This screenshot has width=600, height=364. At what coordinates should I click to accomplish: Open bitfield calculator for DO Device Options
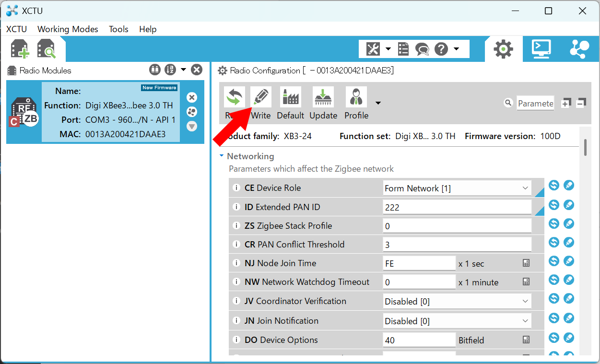tap(526, 340)
